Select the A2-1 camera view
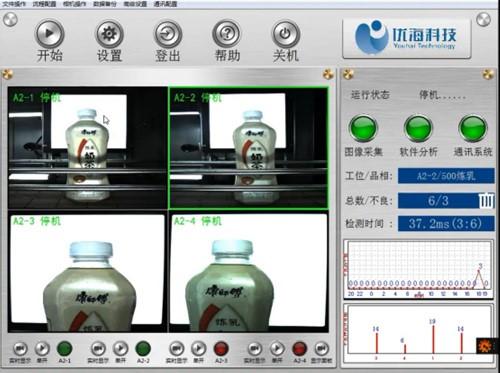The image size is (500, 373). [88, 148]
